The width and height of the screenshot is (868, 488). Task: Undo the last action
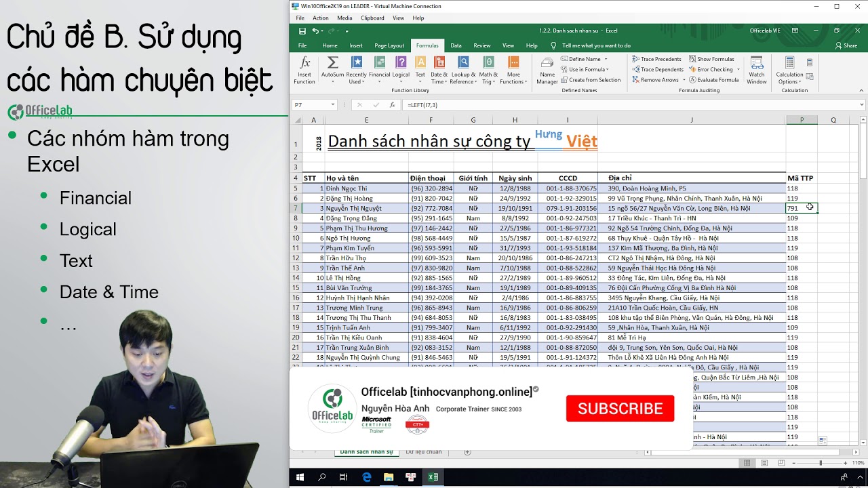click(315, 30)
